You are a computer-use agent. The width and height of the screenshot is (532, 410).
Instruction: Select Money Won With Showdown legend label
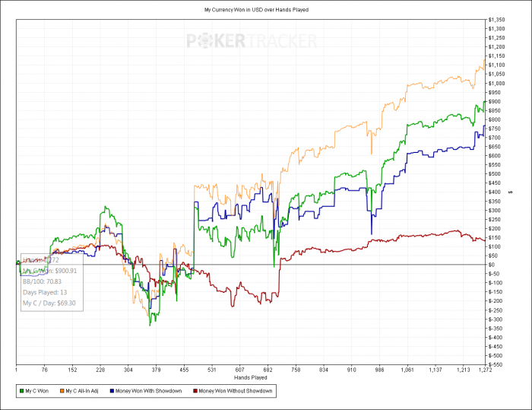pyautogui.click(x=149, y=391)
